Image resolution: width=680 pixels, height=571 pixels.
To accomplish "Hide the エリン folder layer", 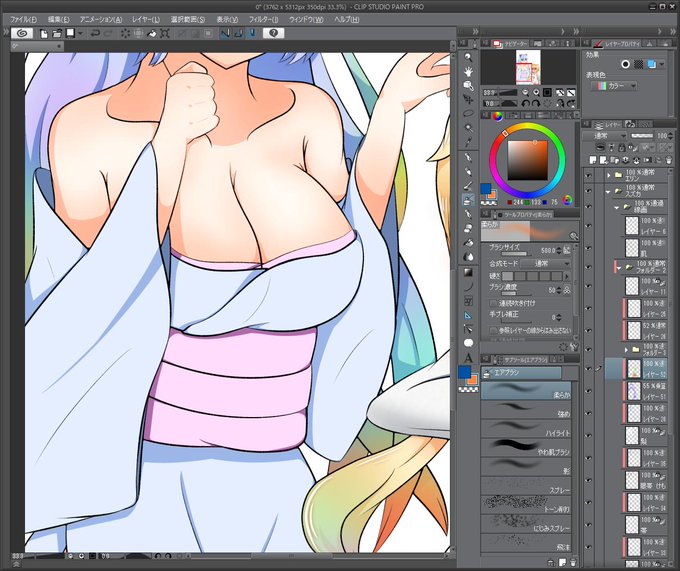I will tap(588, 175).
